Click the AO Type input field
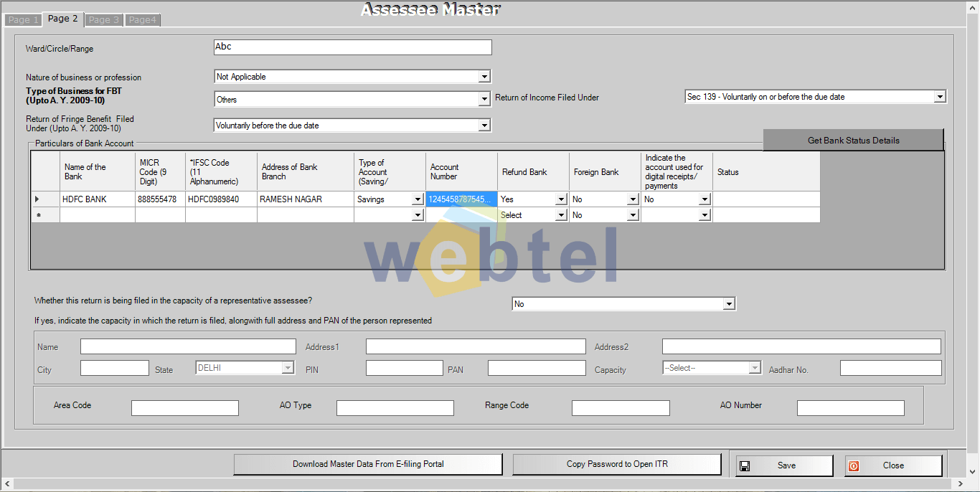 (x=395, y=408)
